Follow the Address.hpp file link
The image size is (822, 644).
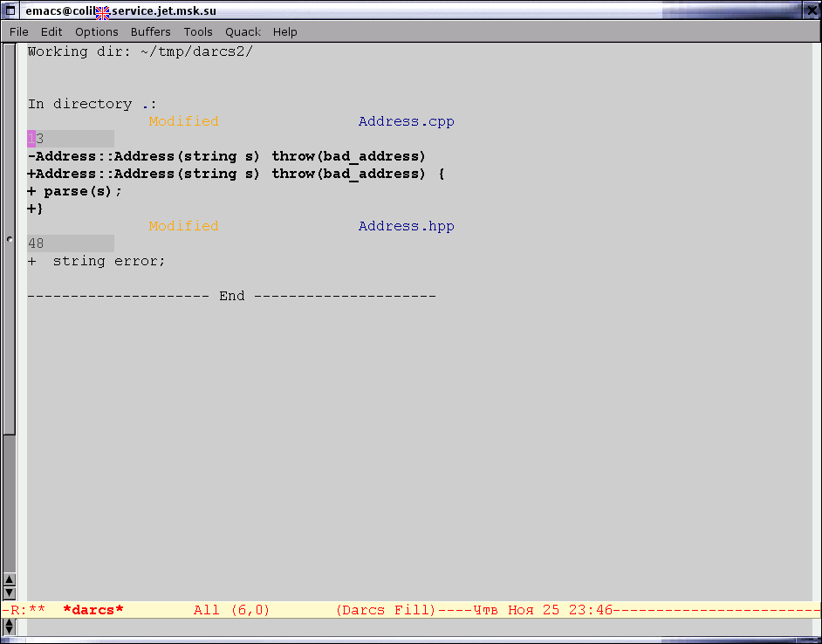pos(406,226)
